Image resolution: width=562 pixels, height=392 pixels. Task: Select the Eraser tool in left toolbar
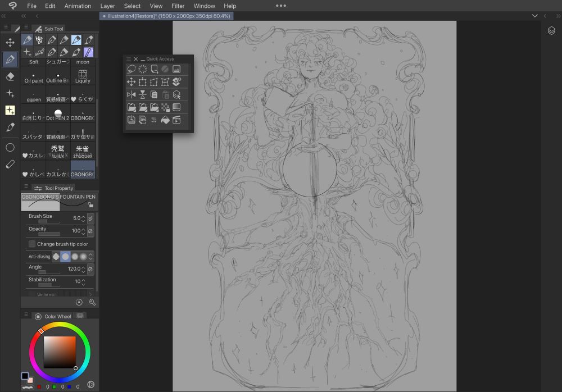tap(10, 76)
